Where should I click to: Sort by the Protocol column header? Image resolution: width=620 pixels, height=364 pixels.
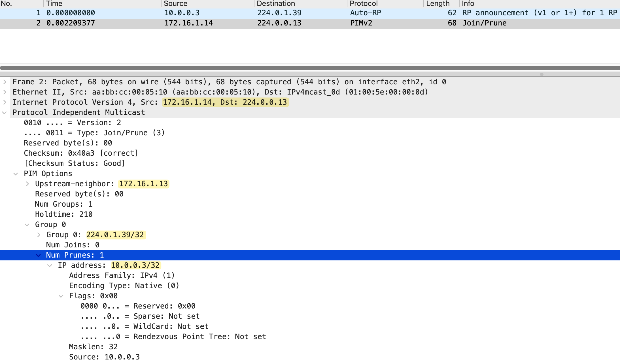[364, 3]
